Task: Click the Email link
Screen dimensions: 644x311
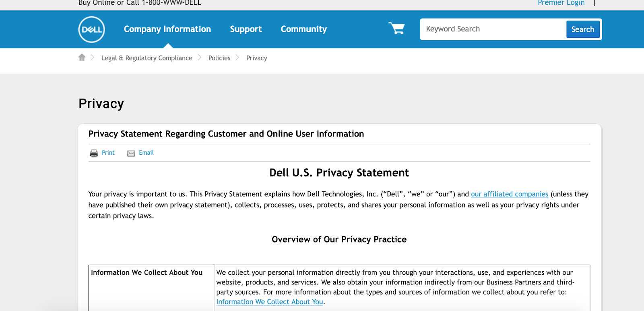Action: (147, 153)
